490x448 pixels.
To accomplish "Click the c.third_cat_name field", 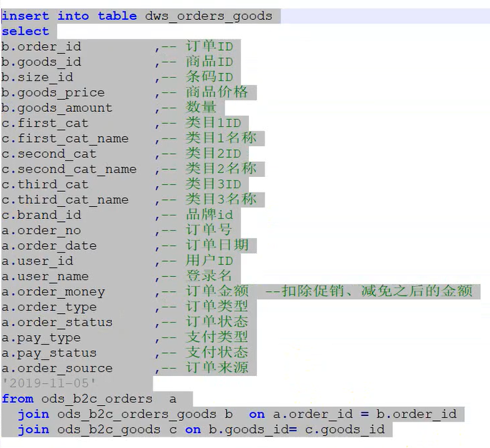I will click(65, 200).
